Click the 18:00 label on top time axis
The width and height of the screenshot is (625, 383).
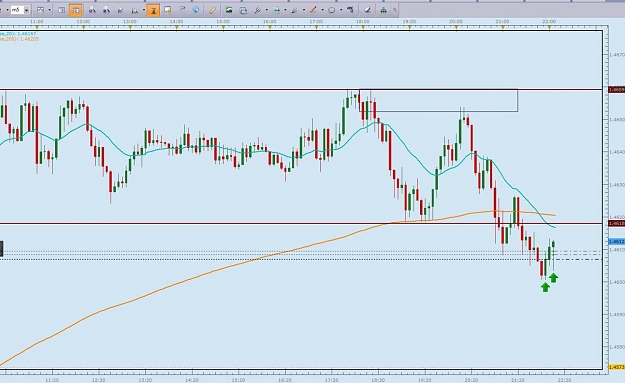pos(362,21)
